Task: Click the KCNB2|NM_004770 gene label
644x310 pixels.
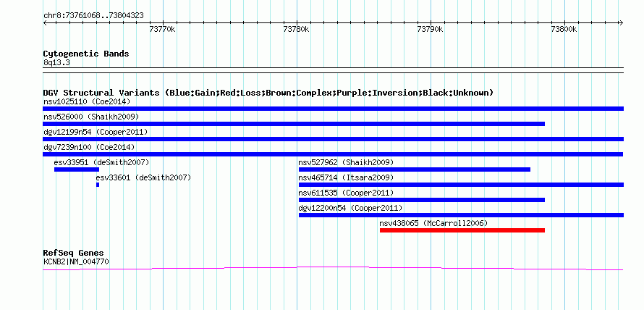Action: (x=77, y=261)
